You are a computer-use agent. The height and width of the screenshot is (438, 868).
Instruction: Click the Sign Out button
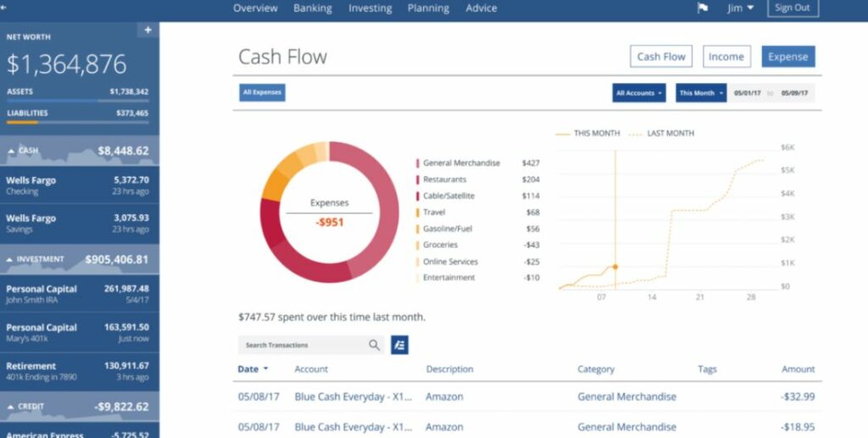tap(793, 8)
